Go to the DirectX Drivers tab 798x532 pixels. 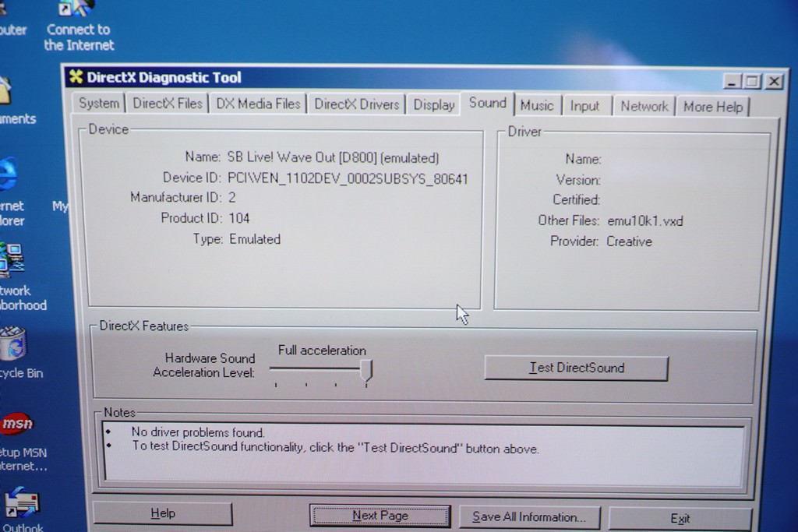(356, 104)
